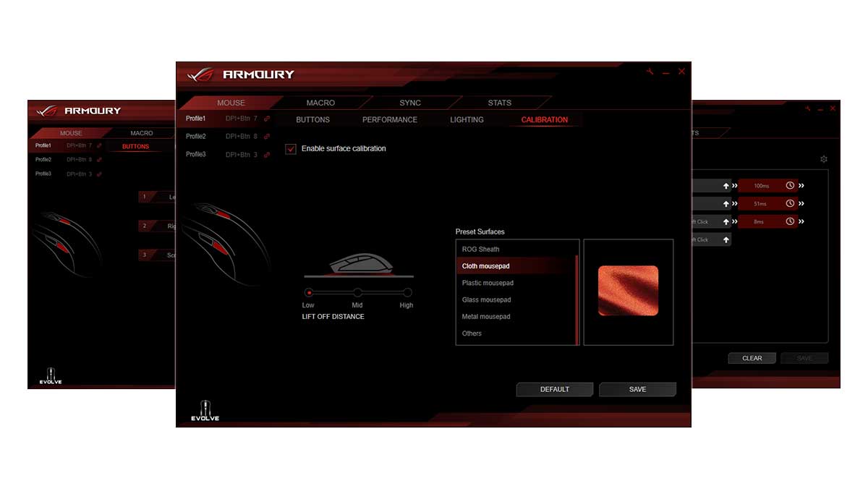Click the double chevron after the 100ms delay
The height and width of the screenshot is (489, 868).
coord(801,186)
